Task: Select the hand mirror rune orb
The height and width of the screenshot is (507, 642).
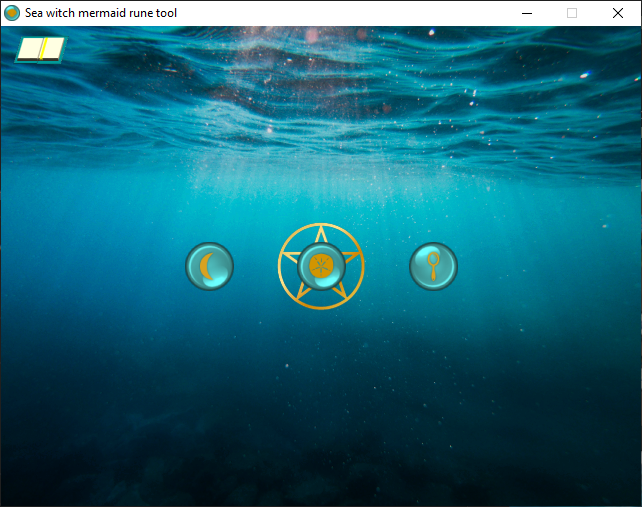Action: 434,266
